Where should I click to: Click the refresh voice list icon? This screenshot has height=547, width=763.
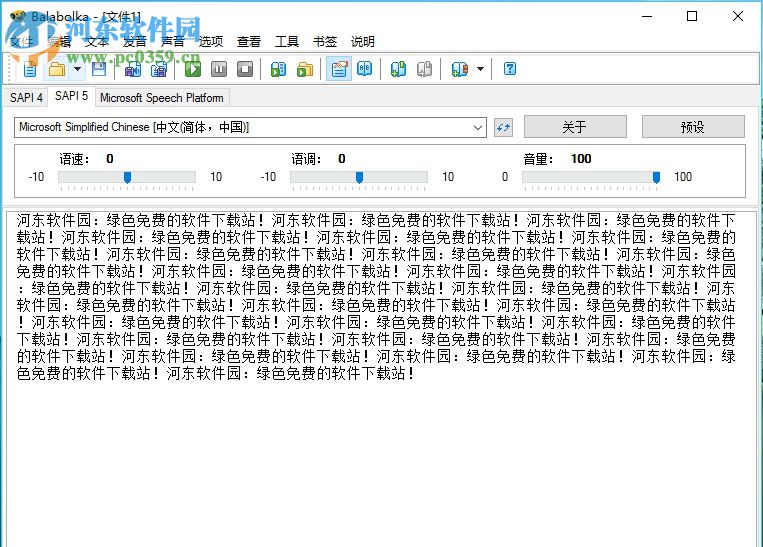click(x=503, y=128)
